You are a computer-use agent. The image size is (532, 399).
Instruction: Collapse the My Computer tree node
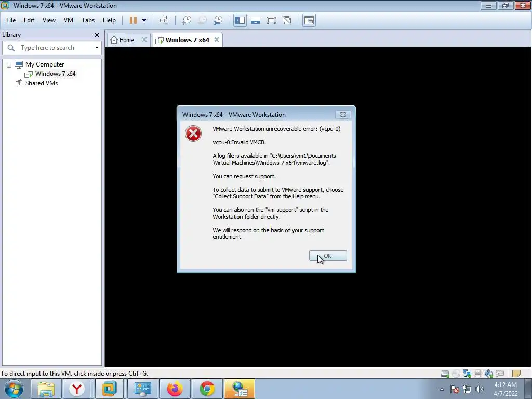[9, 65]
